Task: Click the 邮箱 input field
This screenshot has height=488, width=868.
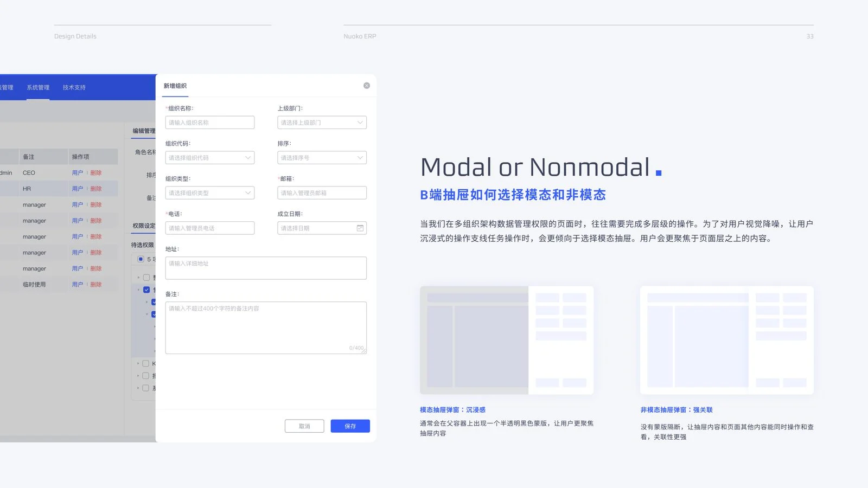Action: [x=322, y=193]
